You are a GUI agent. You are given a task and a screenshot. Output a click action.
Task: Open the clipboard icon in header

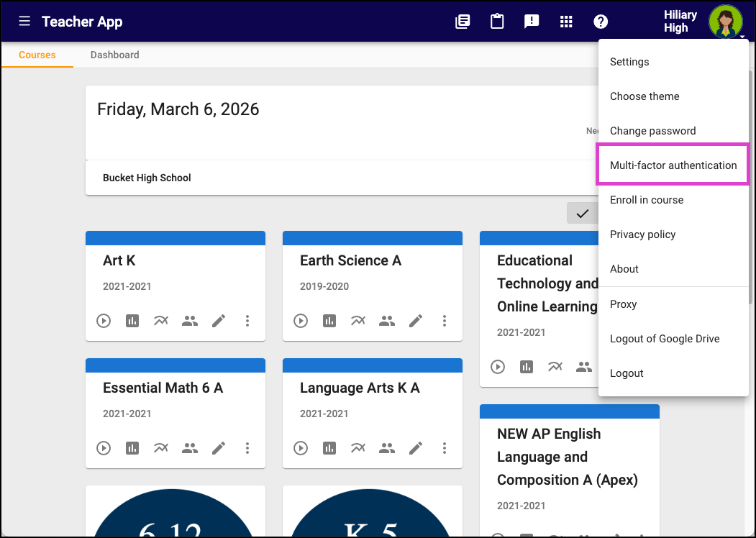coord(497,22)
